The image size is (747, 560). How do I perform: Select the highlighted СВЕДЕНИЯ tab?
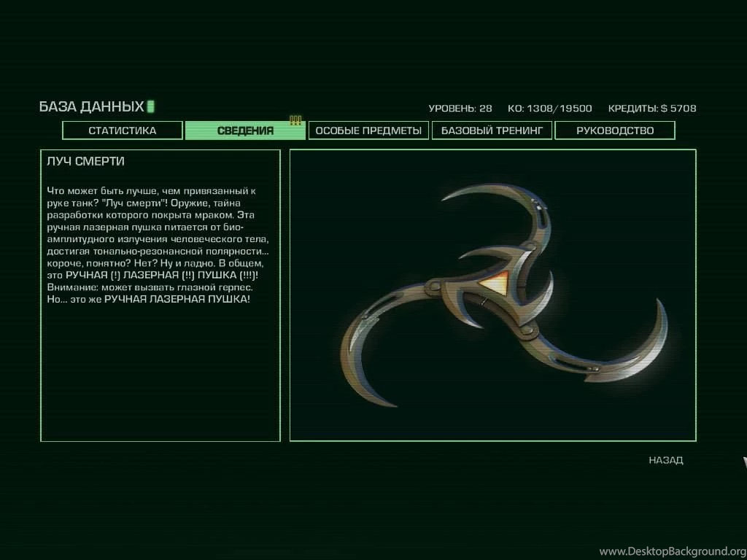pos(245,131)
